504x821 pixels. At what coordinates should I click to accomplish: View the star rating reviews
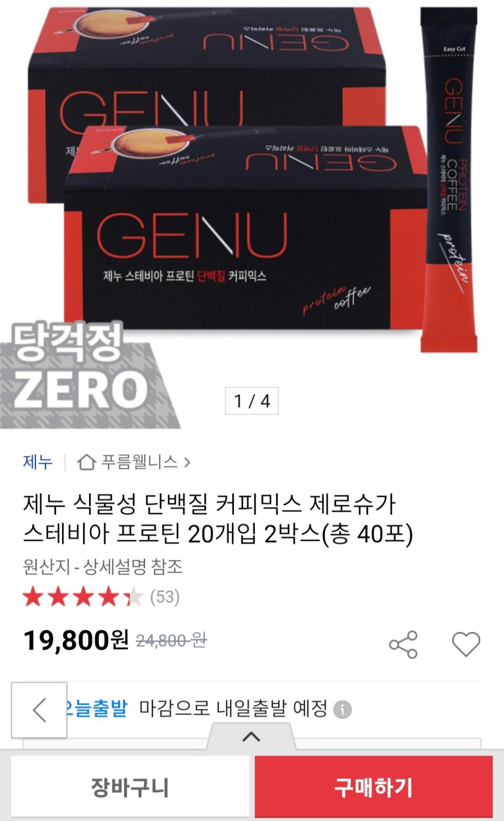pos(83,597)
